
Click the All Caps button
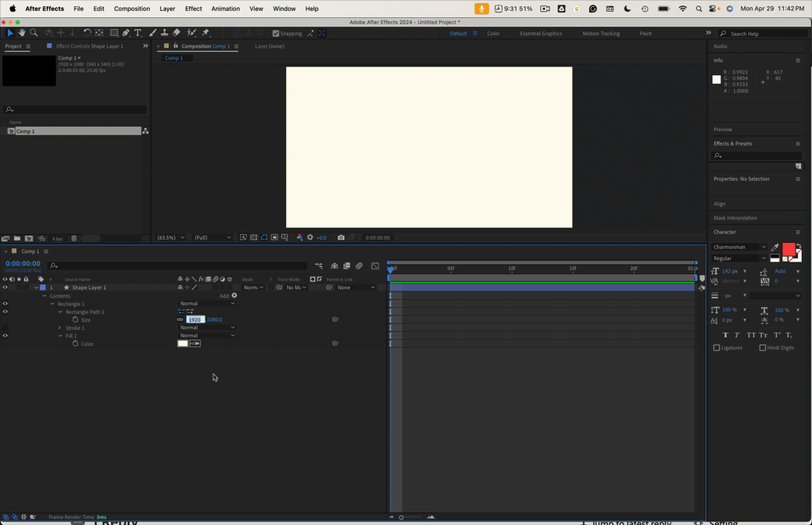[x=751, y=335]
